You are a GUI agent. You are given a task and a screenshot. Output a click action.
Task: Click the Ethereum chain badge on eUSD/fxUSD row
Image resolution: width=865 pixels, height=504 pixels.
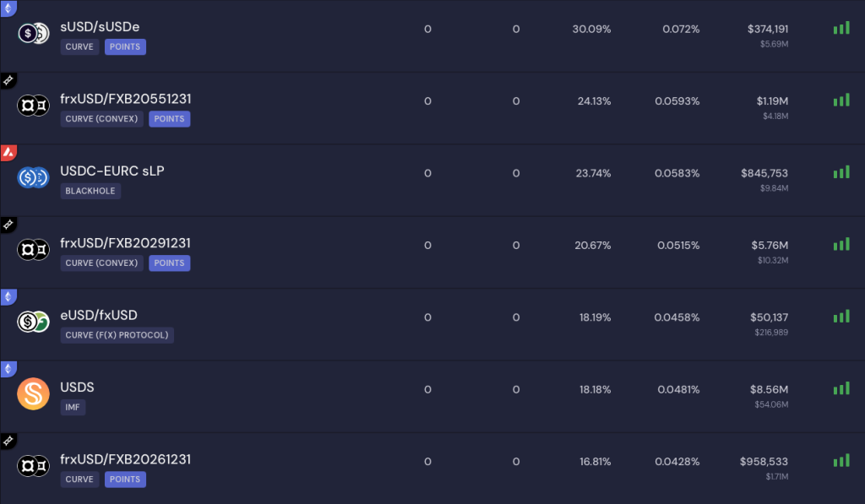[x=8, y=296]
